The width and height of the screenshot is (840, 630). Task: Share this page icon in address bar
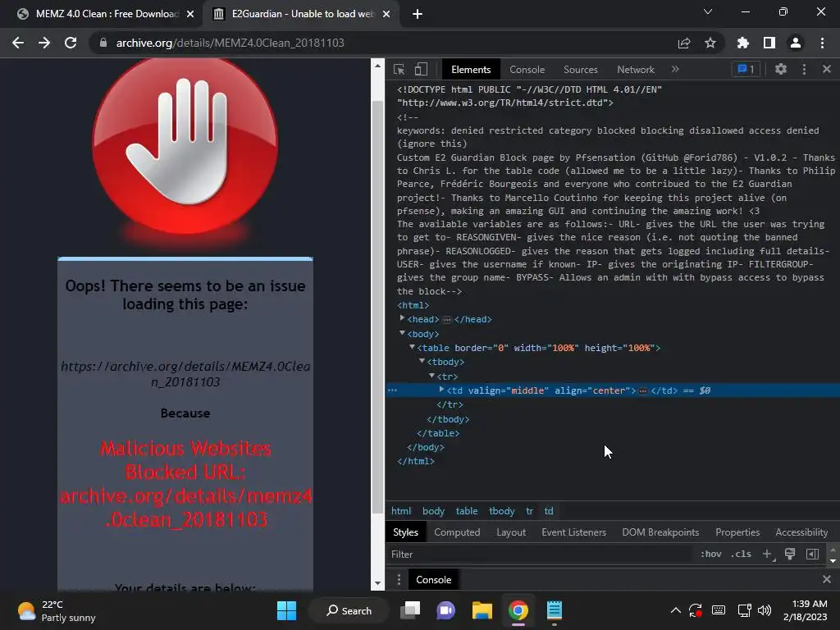click(684, 43)
